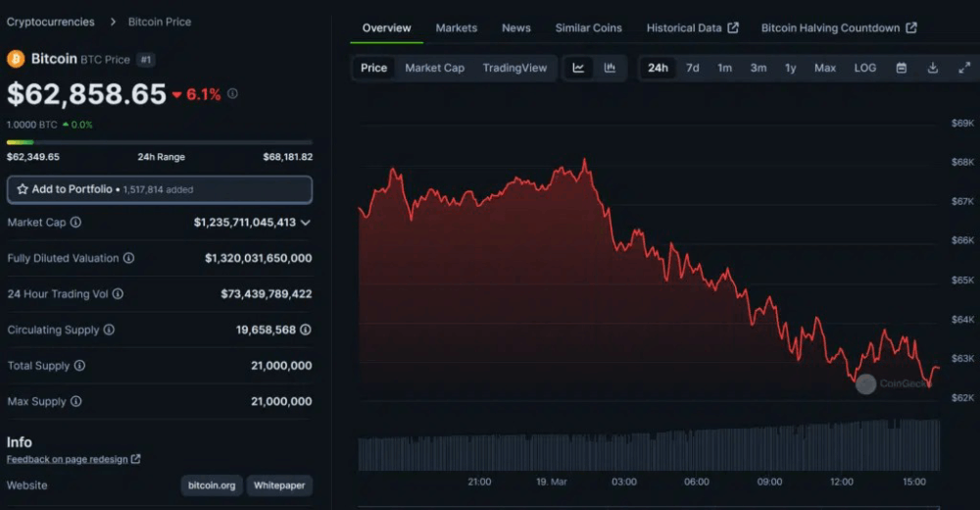Click the volume bars below chart
980x510 pixels.
click(x=649, y=445)
